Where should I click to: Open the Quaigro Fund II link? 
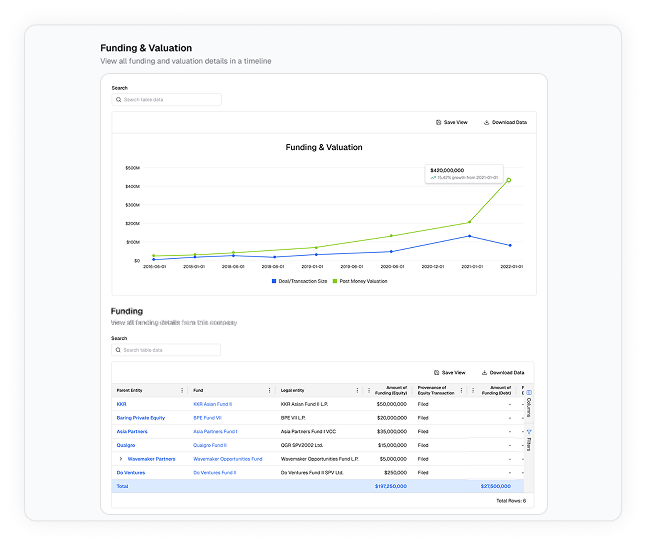pyautogui.click(x=210, y=445)
